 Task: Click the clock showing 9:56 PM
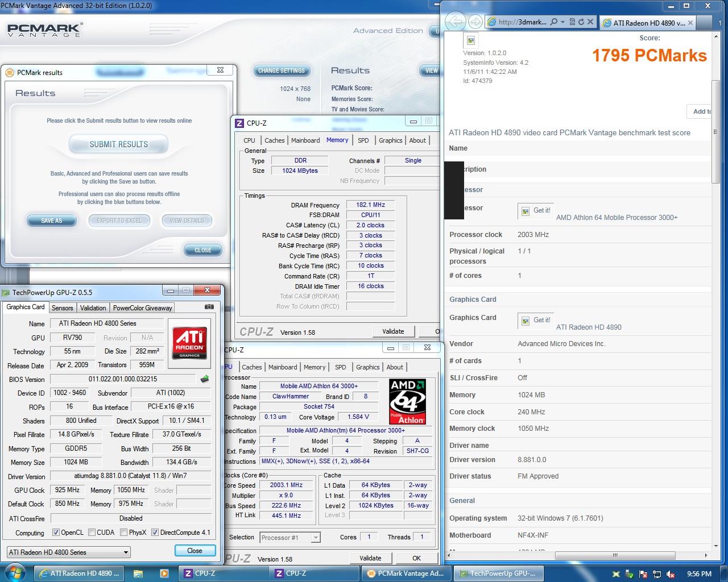(699, 574)
